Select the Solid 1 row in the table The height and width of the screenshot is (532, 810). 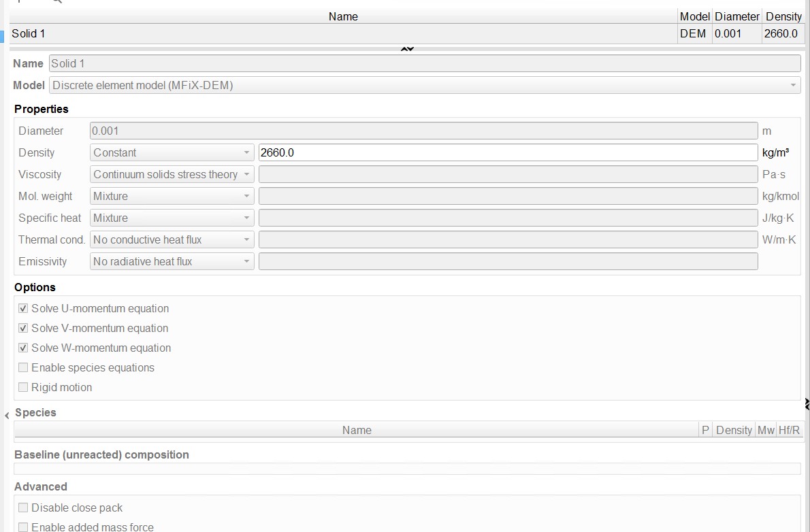pos(343,33)
